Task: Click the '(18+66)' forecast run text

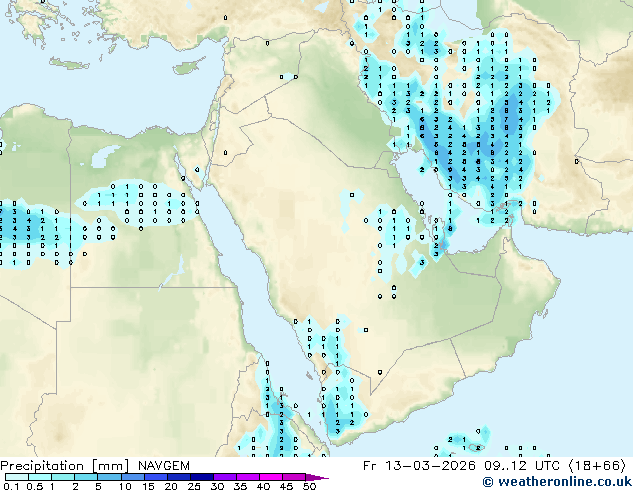Action: 598,466
